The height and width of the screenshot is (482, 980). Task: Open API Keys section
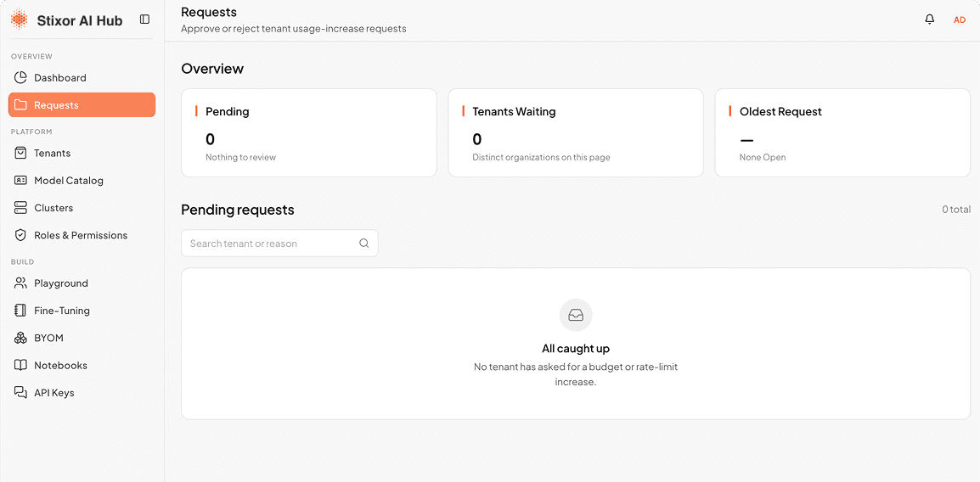coord(82,393)
